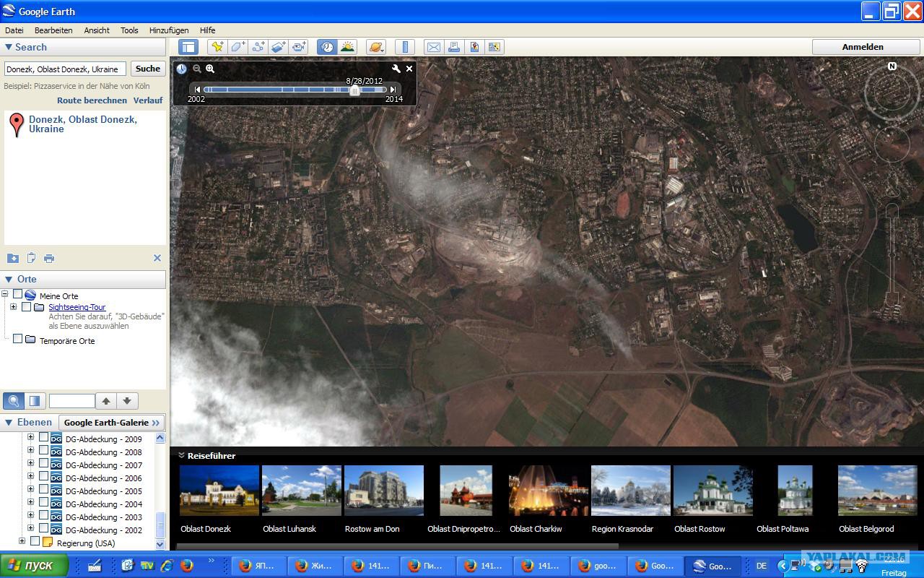Zoom in the time slider range

tap(210, 69)
